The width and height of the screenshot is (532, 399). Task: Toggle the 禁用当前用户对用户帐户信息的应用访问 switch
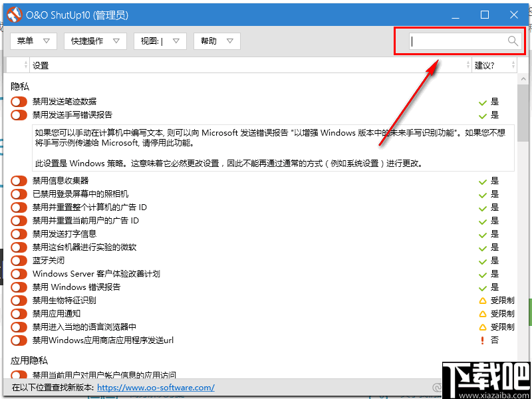18,374
